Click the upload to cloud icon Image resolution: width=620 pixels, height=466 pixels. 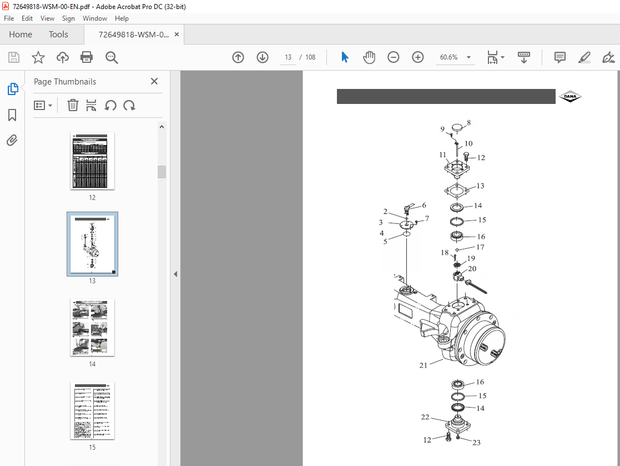coord(62,57)
